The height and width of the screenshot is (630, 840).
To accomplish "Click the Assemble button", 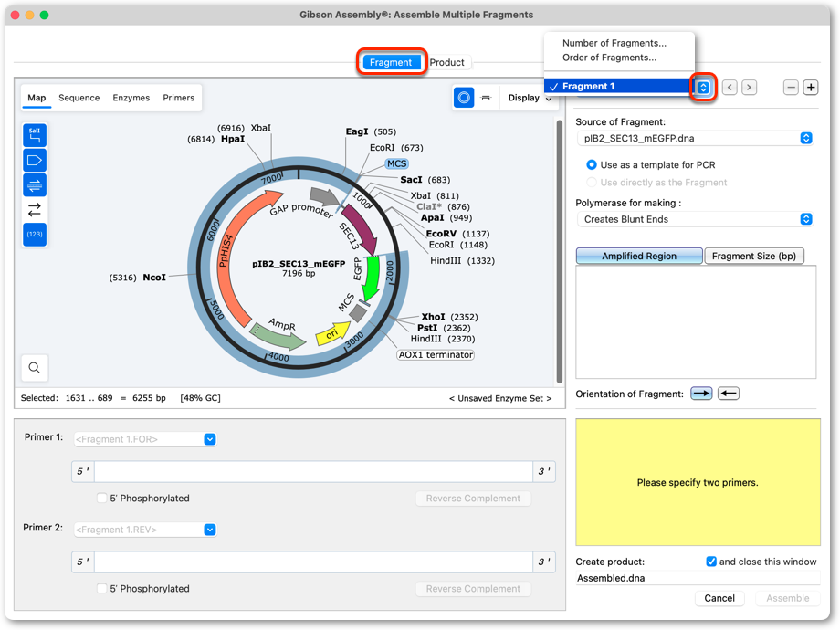I will [787, 598].
